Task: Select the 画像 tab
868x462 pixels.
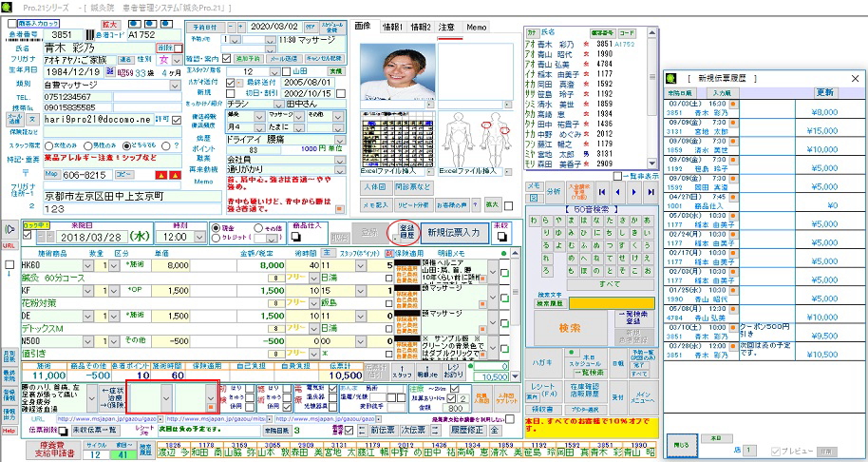Action: pyautogui.click(x=364, y=26)
